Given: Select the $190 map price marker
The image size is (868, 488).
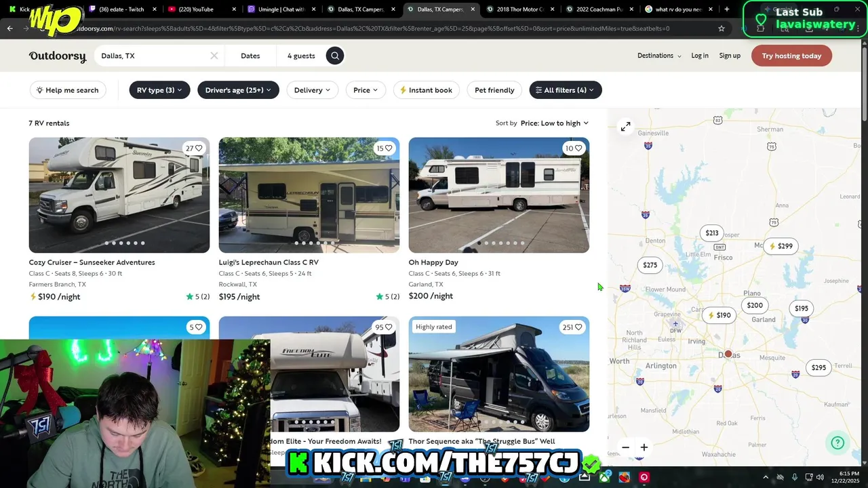Looking at the screenshot, I should 719,315.
